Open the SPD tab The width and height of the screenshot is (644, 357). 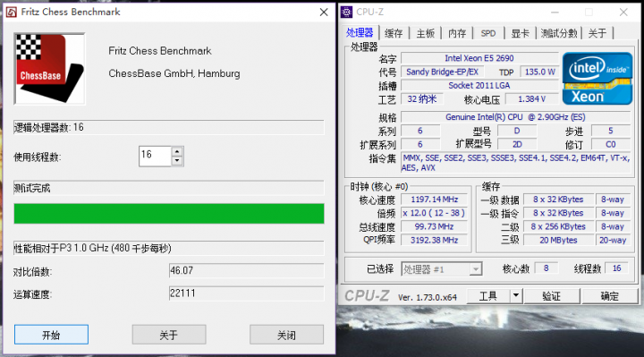pyautogui.click(x=488, y=33)
